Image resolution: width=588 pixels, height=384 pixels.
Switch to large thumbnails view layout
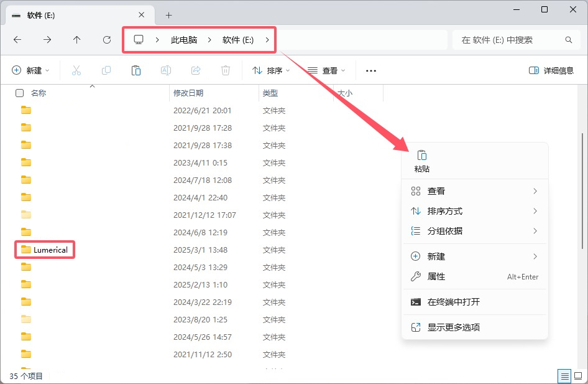click(578, 376)
